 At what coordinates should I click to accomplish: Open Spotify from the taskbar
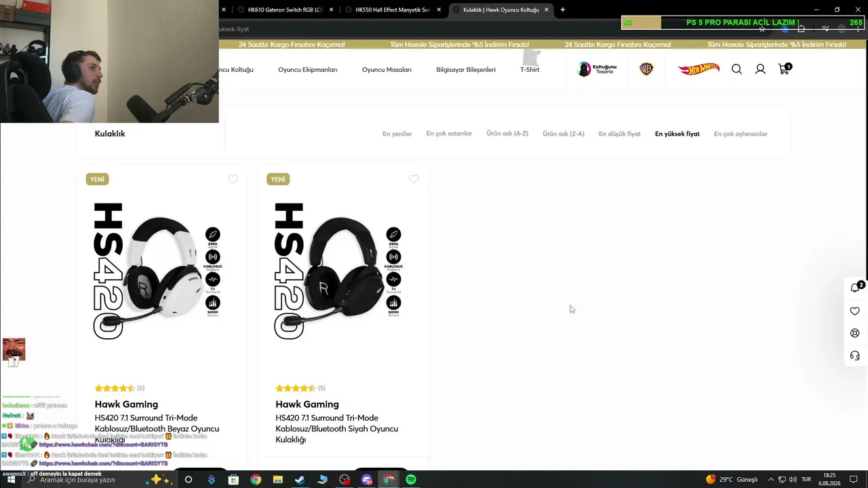click(x=411, y=480)
